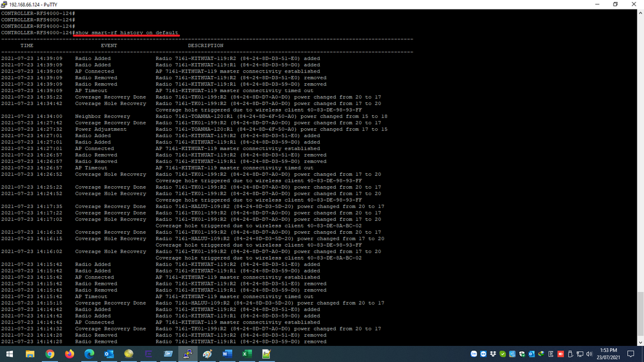Screen dimensions: 644x362
Task: Open the PuTTY system menu icon in title bar
Action: pos(5,4)
